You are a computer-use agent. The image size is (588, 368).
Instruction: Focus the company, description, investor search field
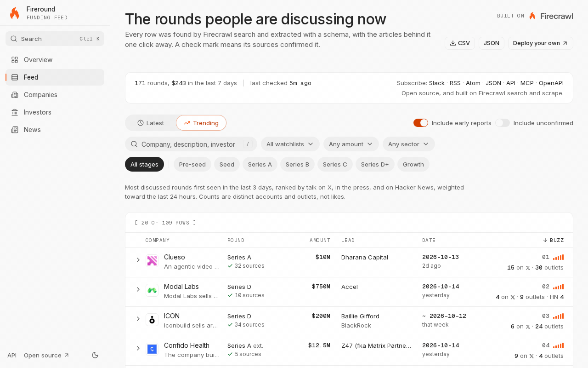click(x=191, y=144)
